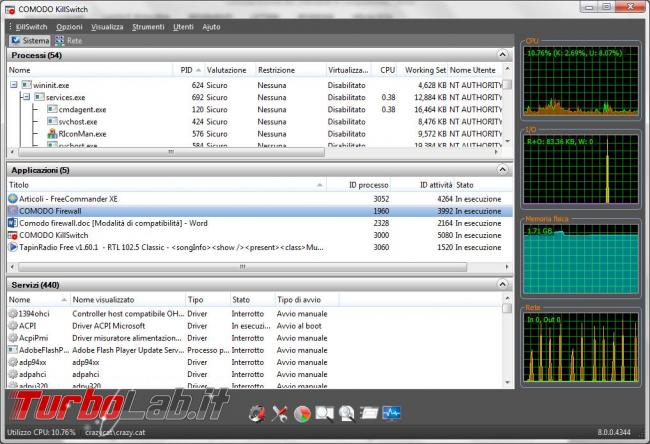Sort processes by PID column
Screen dimensions: 650x444
[x=189, y=70]
